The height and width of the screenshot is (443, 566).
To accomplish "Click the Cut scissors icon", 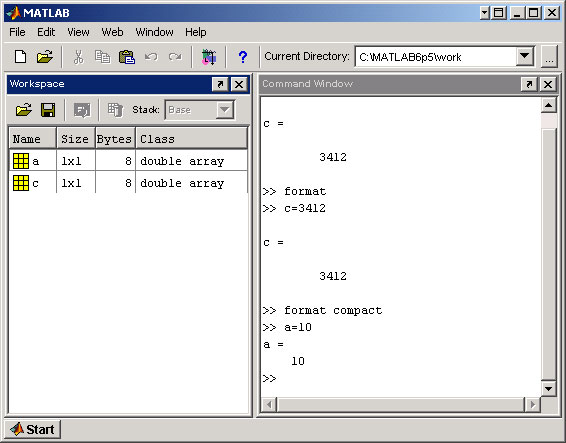I will 78,57.
